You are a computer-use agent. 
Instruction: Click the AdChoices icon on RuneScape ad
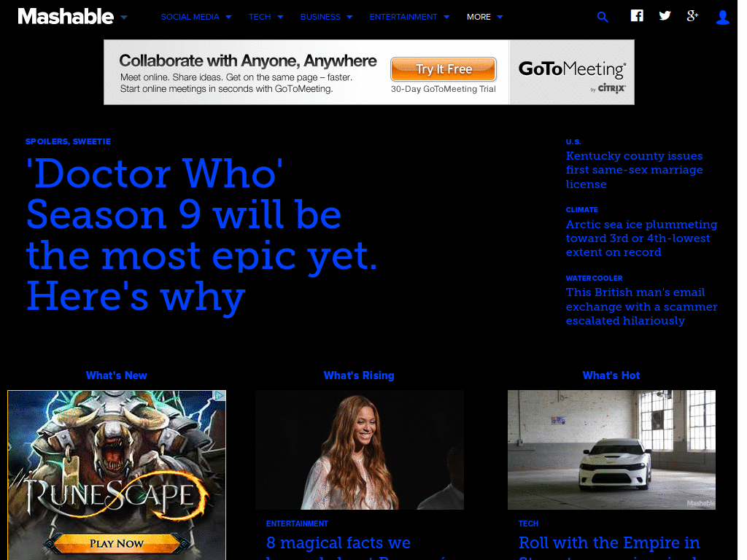[219, 396]
